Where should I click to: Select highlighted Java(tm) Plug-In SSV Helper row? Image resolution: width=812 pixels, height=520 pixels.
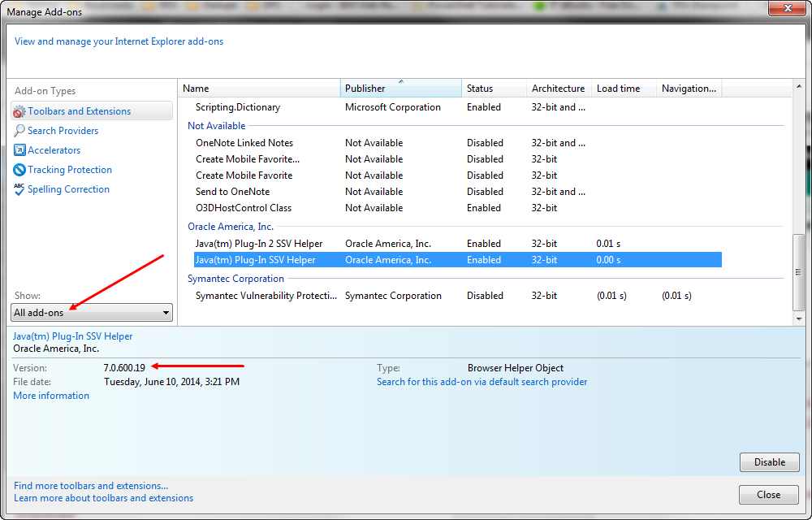click(x=458, y=260)
